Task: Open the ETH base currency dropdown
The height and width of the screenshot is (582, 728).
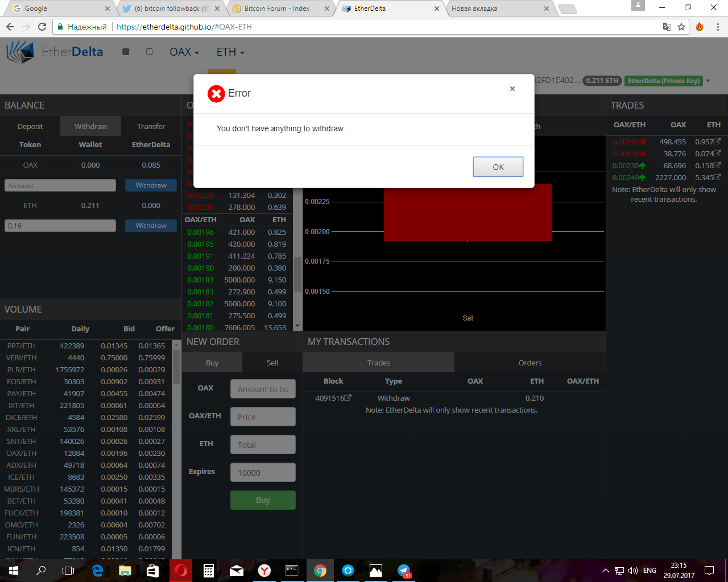Action: (230, 52)
